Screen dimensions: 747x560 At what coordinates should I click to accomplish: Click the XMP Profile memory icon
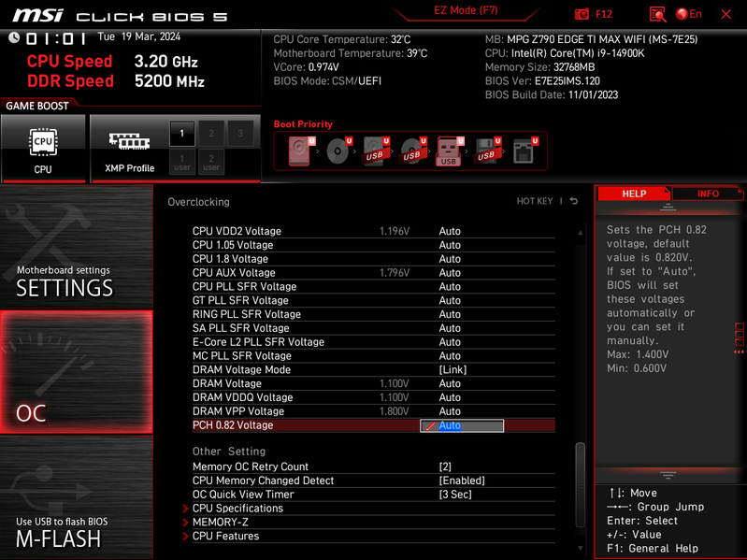pos(129,141)
